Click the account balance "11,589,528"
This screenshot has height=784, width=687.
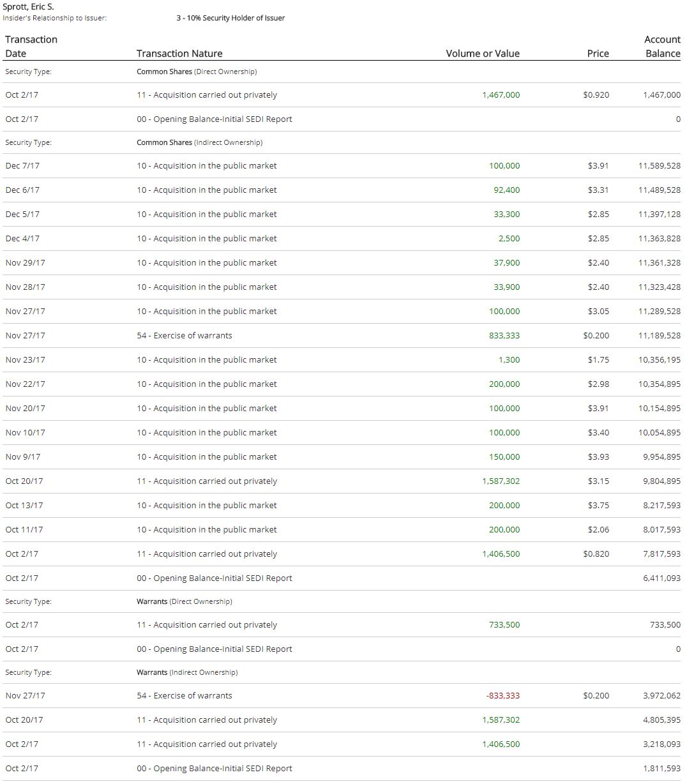[x=660, y=166]
